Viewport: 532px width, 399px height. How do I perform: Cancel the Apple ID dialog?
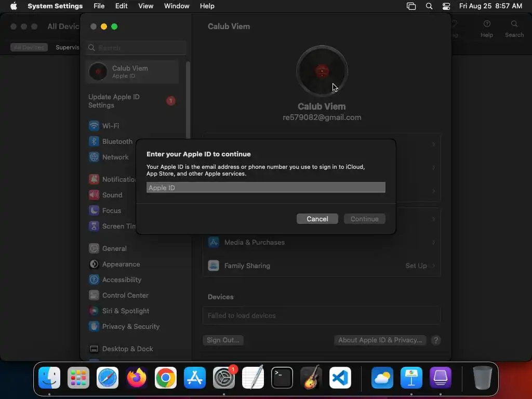pyautogui.click(x=317, y=219)
